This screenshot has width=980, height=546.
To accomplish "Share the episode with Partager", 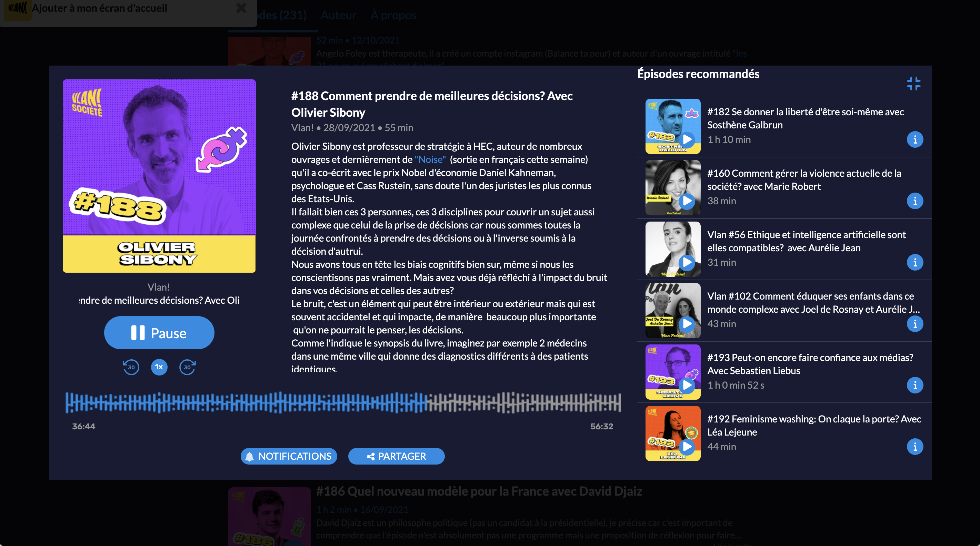I will pyautogui.click(x=397, y=456).
